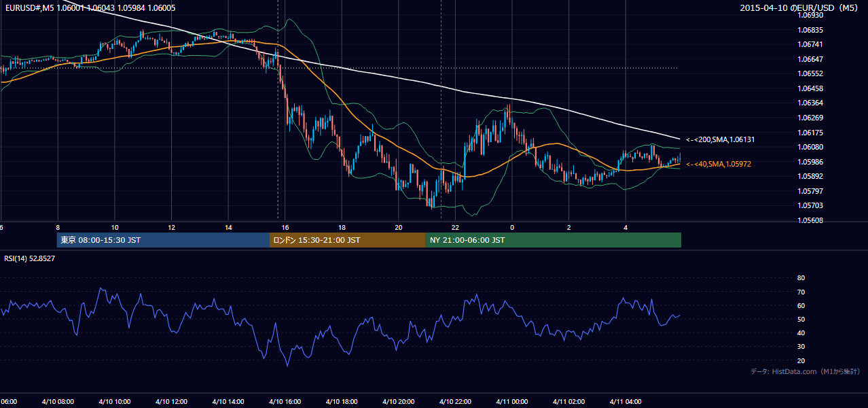Click price axis value 1.06458
Screen dimensions: 868x408
pos(811,88)
